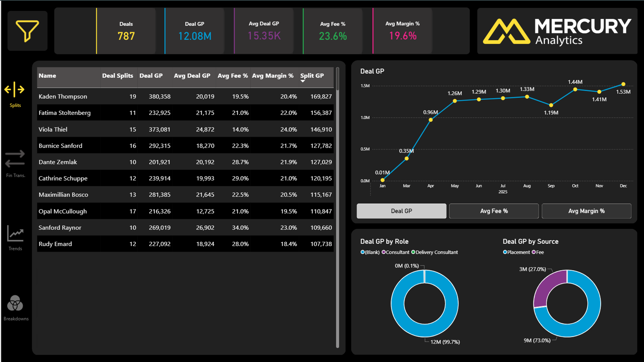Select the Kaden Thompson table row

(63, 97)
